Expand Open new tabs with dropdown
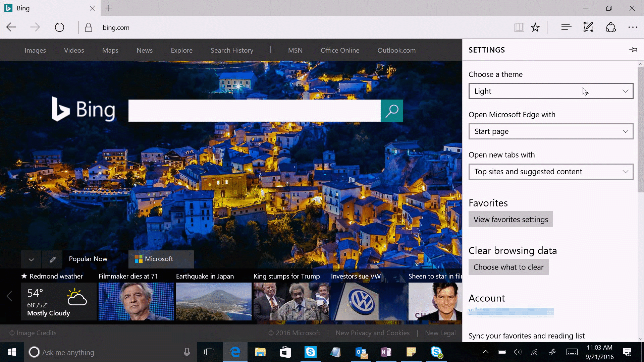This screenshot has width=644, height=362. 551,172
